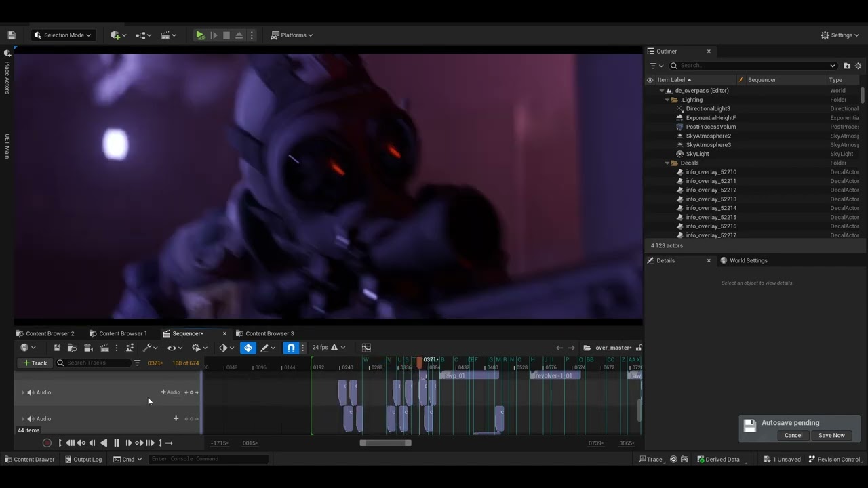Pause Sequencer playback

tap(116, 443)
